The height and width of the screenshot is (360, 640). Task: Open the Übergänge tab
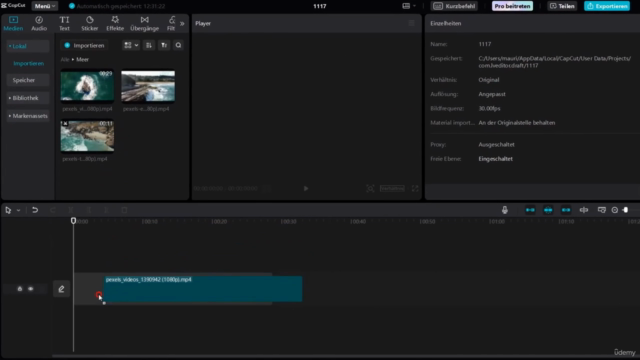[144, 23]
